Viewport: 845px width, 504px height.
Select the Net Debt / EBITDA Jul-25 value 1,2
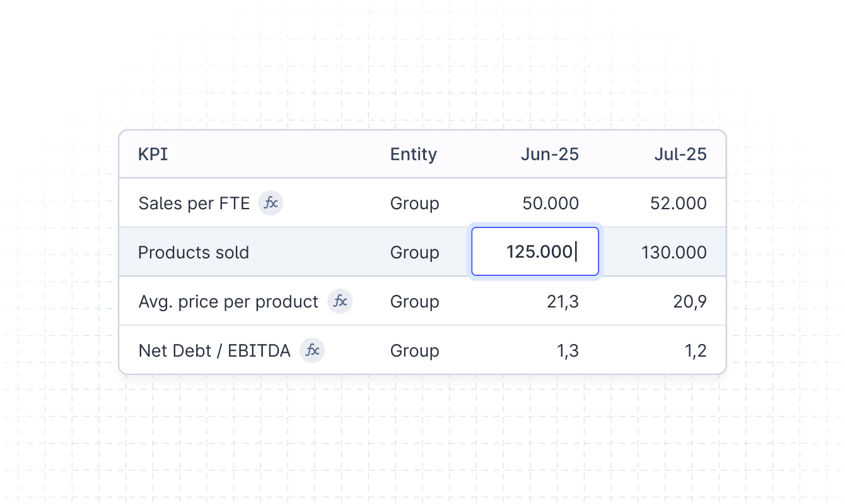[x=696, y=350]
